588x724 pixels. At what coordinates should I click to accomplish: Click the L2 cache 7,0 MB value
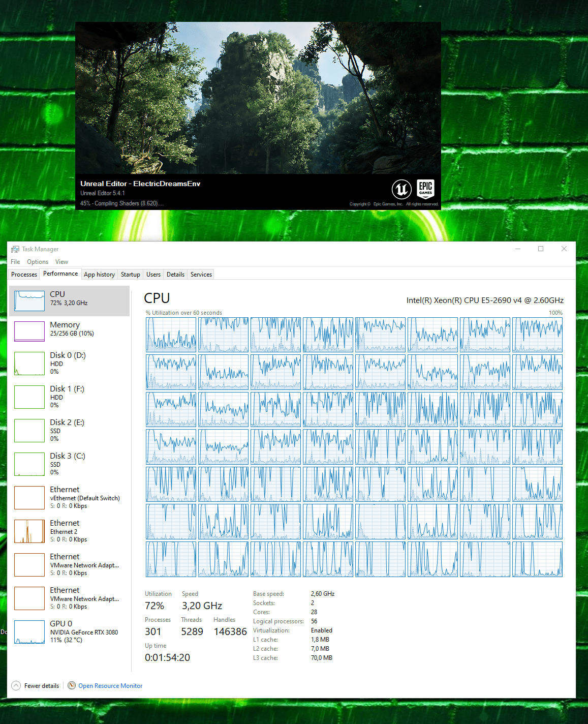coord(320,649)
